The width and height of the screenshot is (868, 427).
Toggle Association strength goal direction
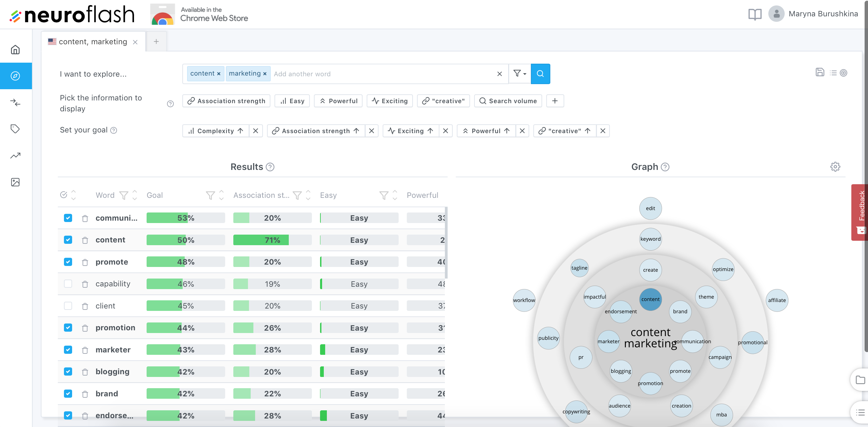point(316,131)
